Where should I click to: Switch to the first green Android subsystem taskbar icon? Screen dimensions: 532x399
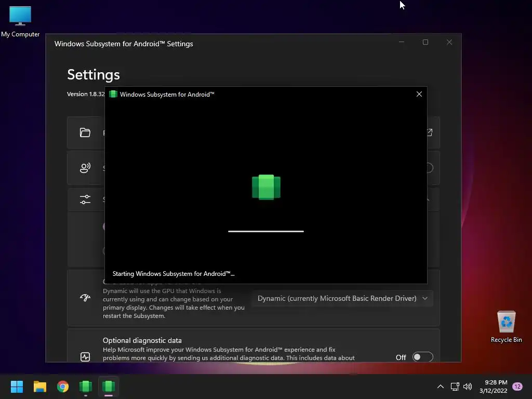86,387
